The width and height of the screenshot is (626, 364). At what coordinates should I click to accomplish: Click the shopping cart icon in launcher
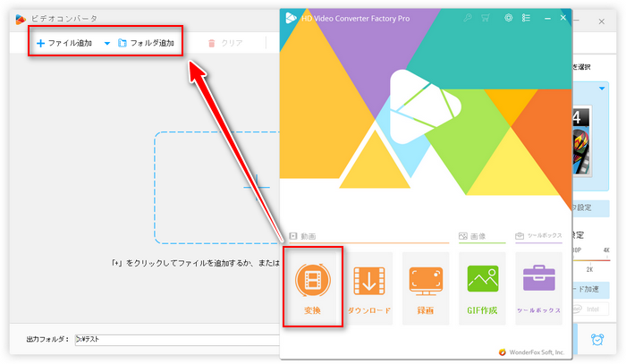486,18
